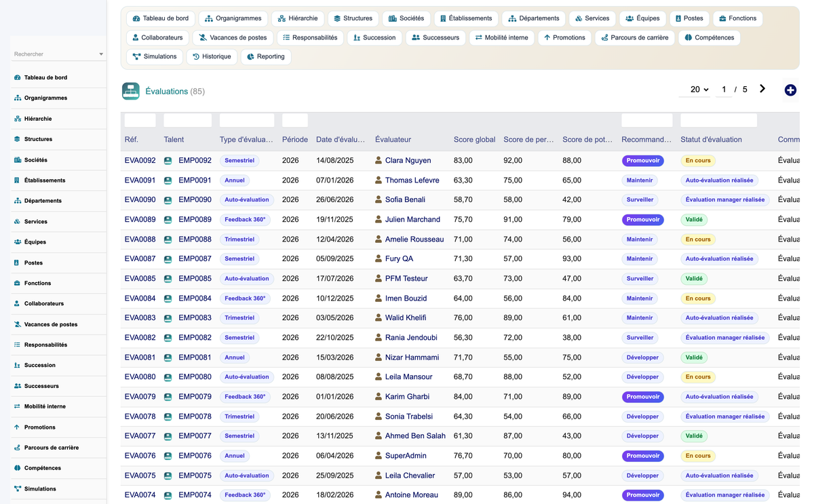Click the sidebar Successeurs icon
Image resolution: width=814 pixels, height=504 pixels.
(x=17, y=386)
